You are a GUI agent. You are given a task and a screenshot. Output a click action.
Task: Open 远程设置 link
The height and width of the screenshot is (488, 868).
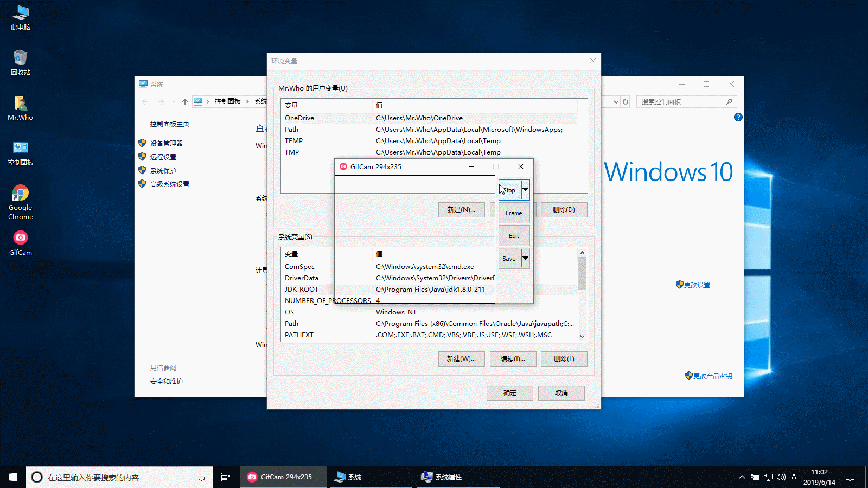click(163, 157)
